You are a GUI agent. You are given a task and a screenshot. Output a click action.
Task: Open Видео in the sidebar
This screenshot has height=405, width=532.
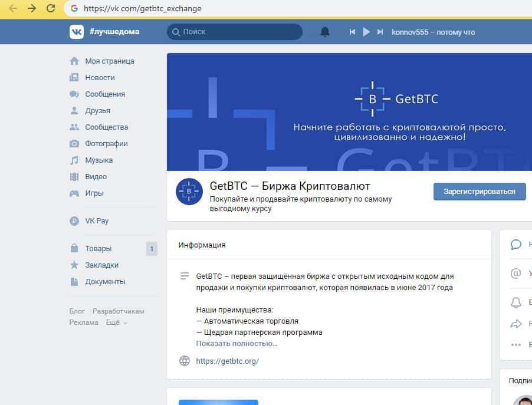point(96,177)
